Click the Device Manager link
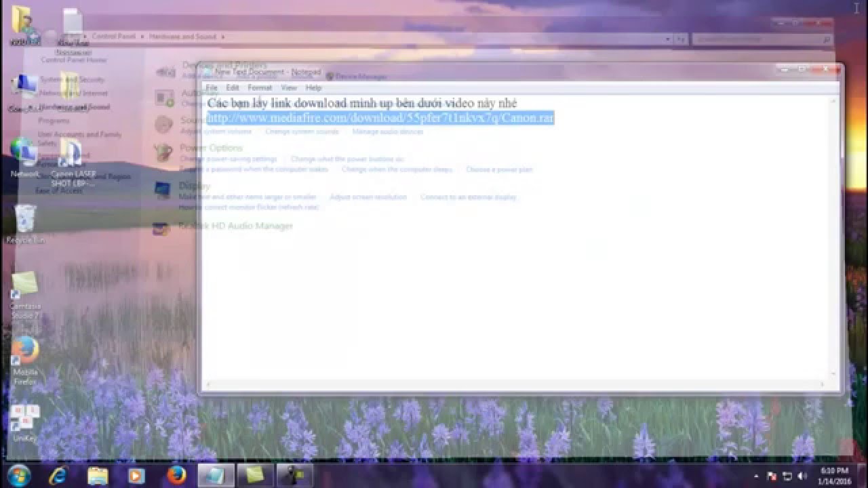The image size is (868, 488). coord(360,77)
